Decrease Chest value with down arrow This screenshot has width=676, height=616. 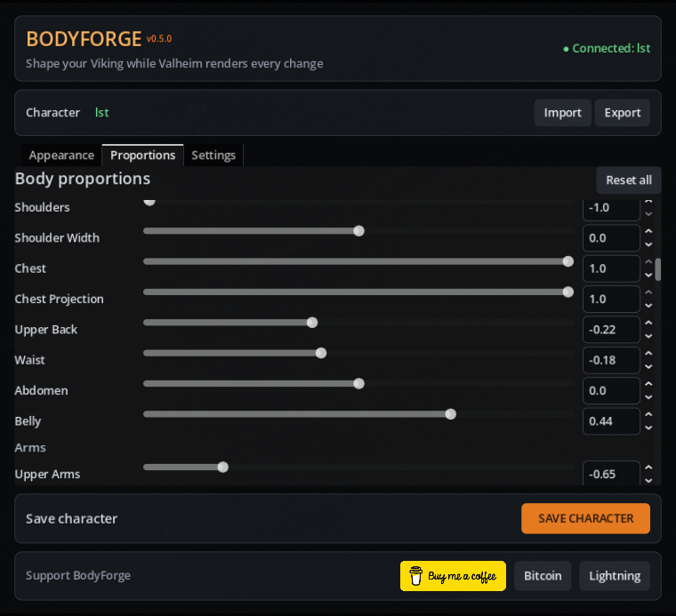[x=648, y=276]
